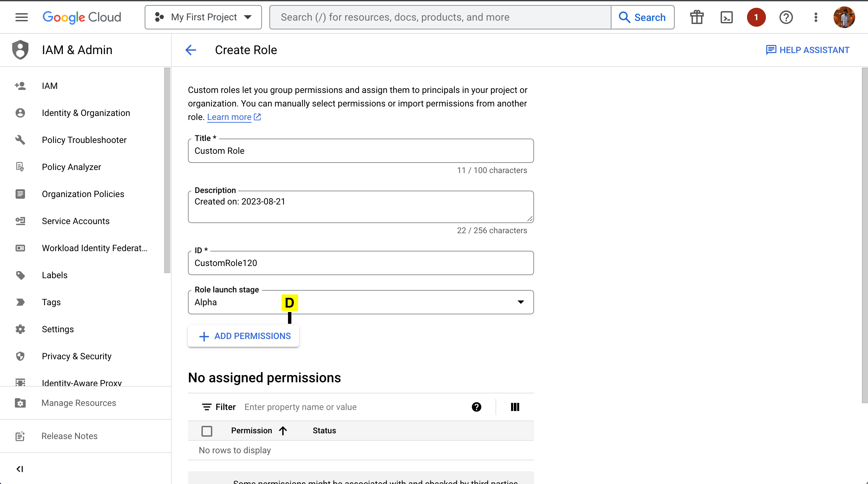Collapse the sidebar navigation panel
The width and height of the screenshot is (868, 484).
click(20, 469)
